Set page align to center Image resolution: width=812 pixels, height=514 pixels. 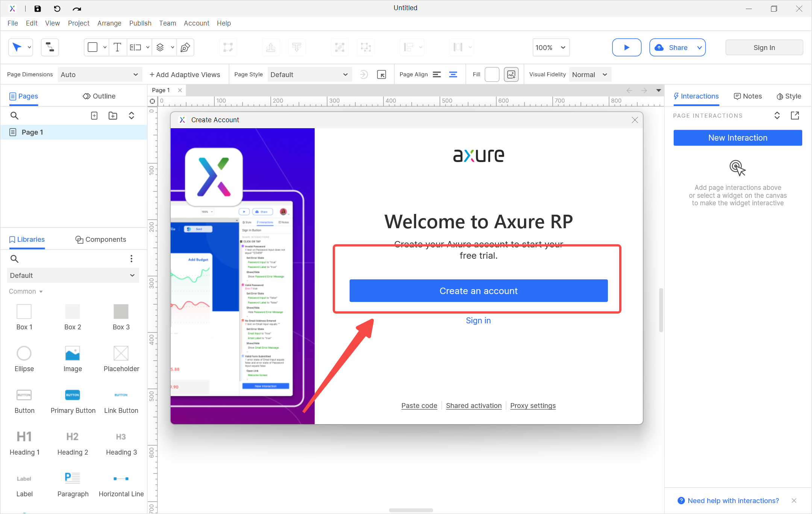point(453,74)
